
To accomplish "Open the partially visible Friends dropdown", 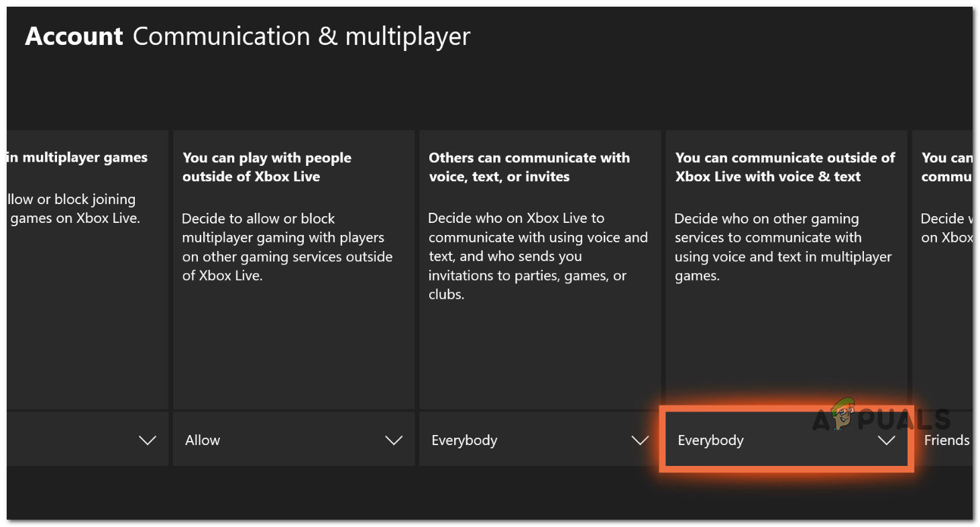I will pos(946,440).
